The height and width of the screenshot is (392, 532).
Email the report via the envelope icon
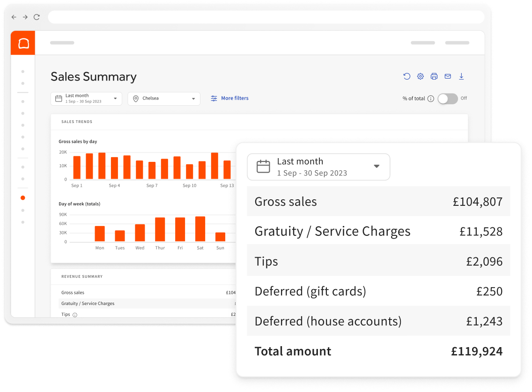447,76
